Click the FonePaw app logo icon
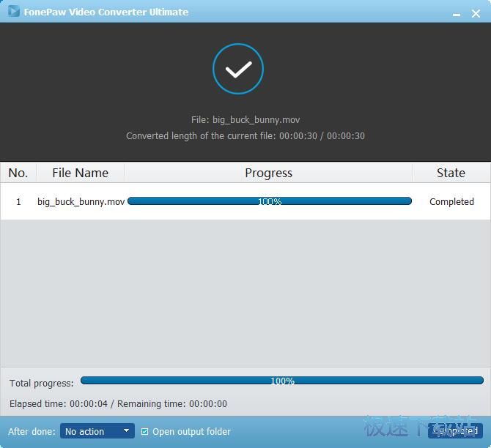The width and height of the screenshot is (491, 448). tap(13, 11)
